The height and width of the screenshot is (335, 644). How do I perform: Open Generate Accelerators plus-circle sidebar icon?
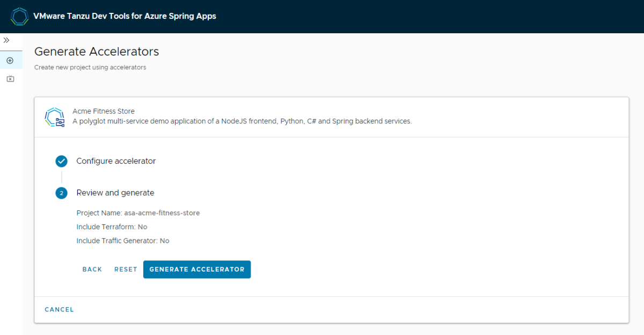pyautogui.click(x=10, y=61)
